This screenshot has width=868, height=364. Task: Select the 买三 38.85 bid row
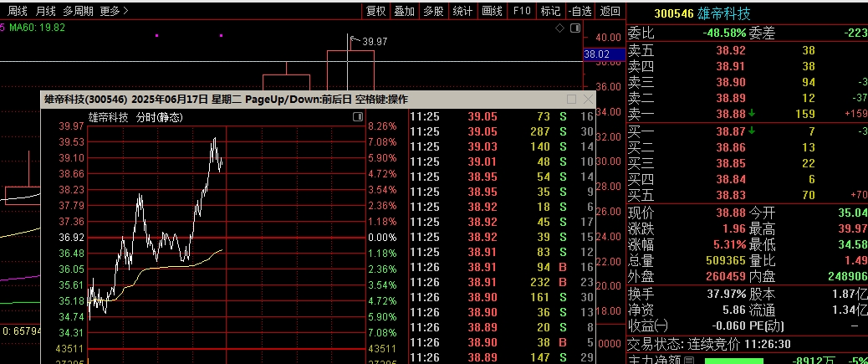click(747, 163)
